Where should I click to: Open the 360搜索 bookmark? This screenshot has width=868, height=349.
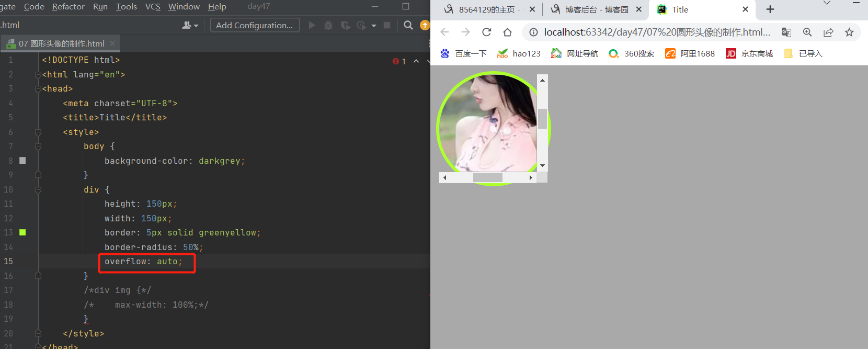pos(632,53)
